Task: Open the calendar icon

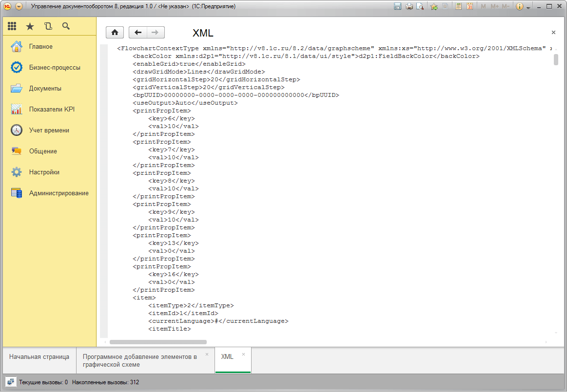Action: 469,7
